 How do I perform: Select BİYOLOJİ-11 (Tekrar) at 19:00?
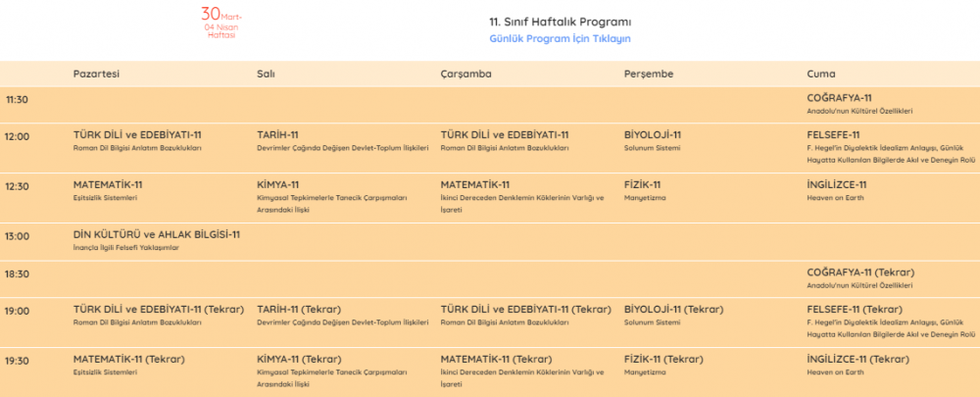point(674,309)
